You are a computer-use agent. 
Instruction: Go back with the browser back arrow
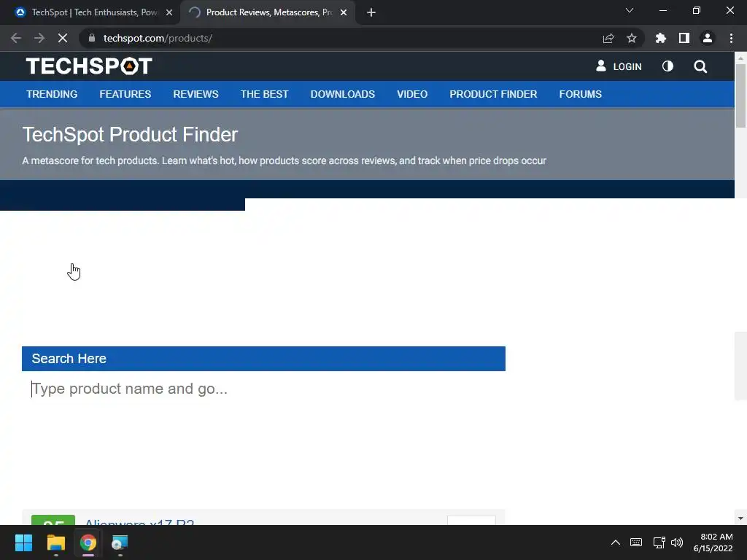pos(16,38)
